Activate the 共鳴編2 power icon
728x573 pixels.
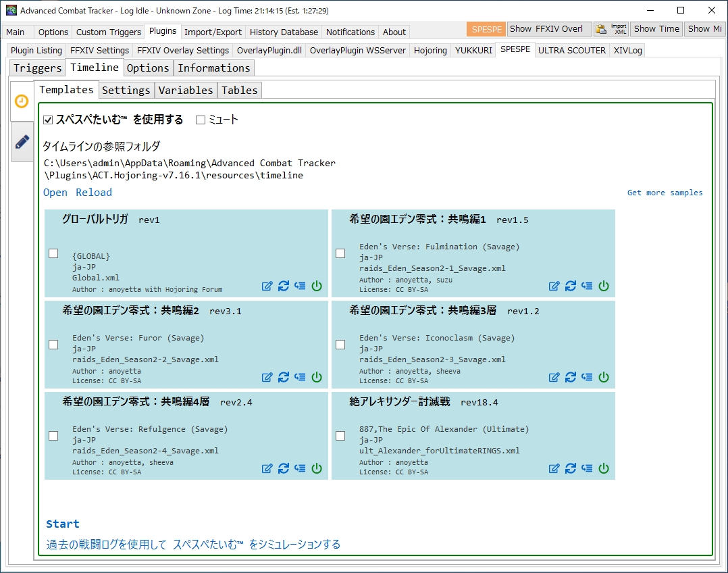(x=317, y=377)
